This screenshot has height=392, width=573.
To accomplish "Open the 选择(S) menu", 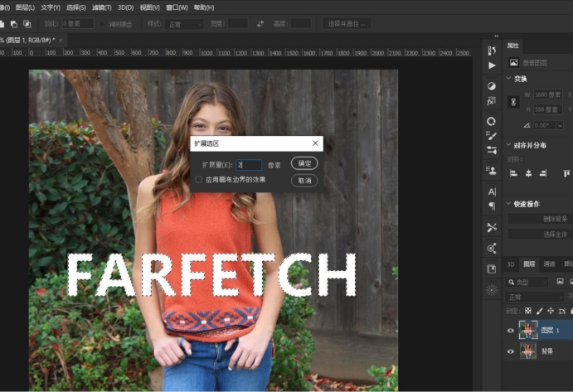I will tap(76, 7).
